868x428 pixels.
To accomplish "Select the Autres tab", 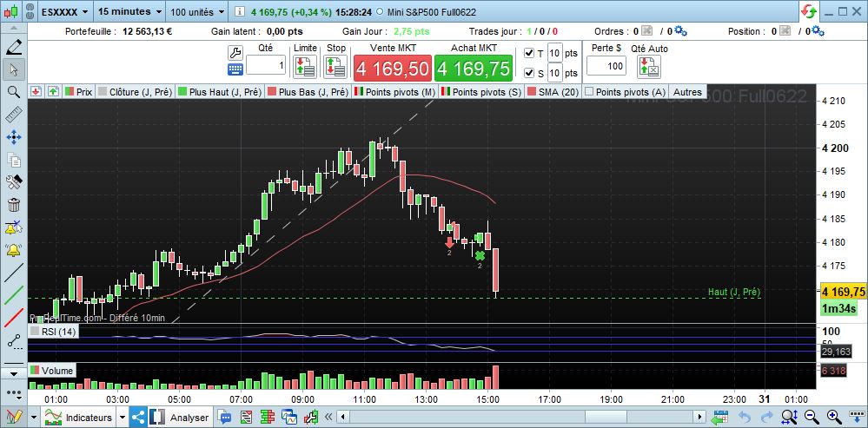I will pos(687,92).
